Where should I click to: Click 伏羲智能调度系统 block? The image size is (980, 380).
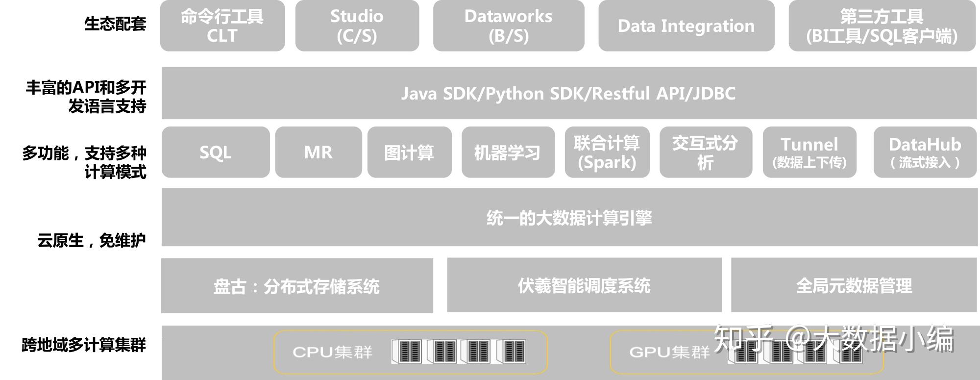click(584, 285)
